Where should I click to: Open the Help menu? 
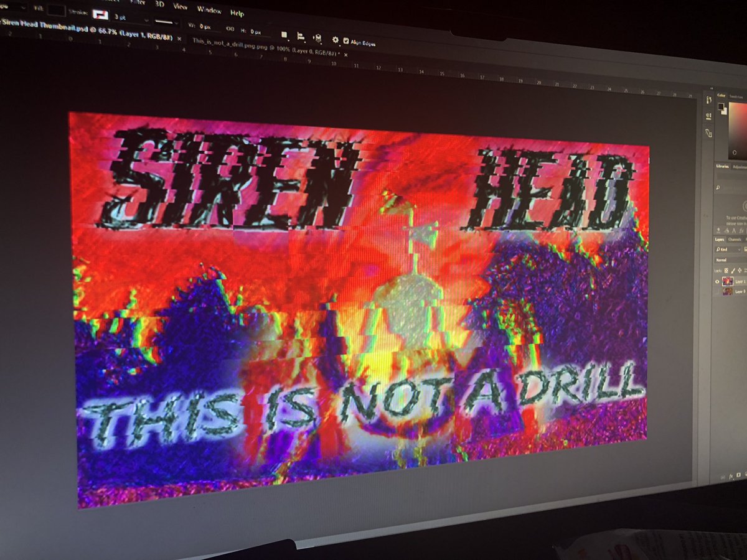point(237,13)
